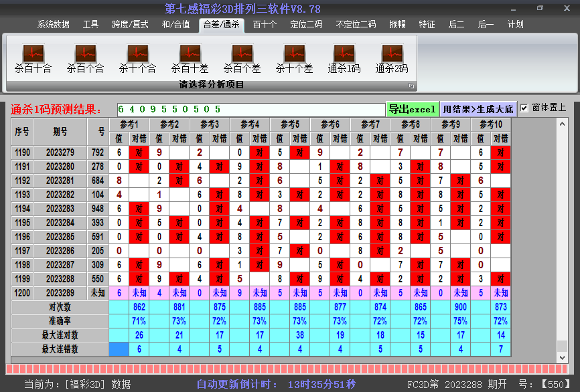Select the 杀百个合 analysis icon

click(86, 59)
